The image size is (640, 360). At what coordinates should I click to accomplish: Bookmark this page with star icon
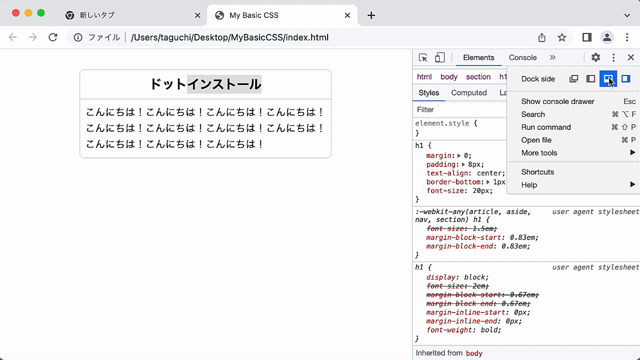(562, 38)
